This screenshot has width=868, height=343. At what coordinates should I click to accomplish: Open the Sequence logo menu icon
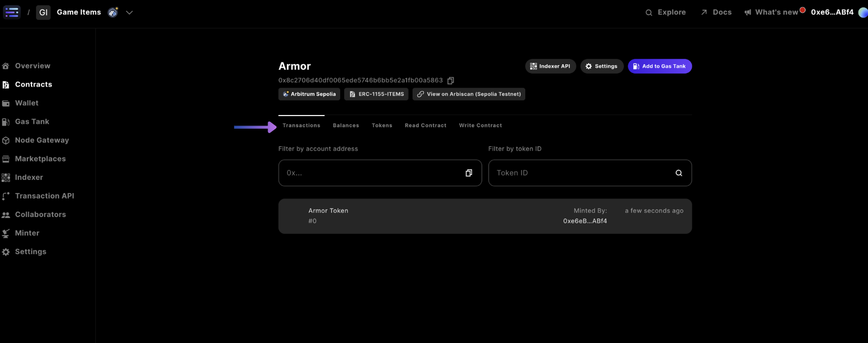pos(12,12)
